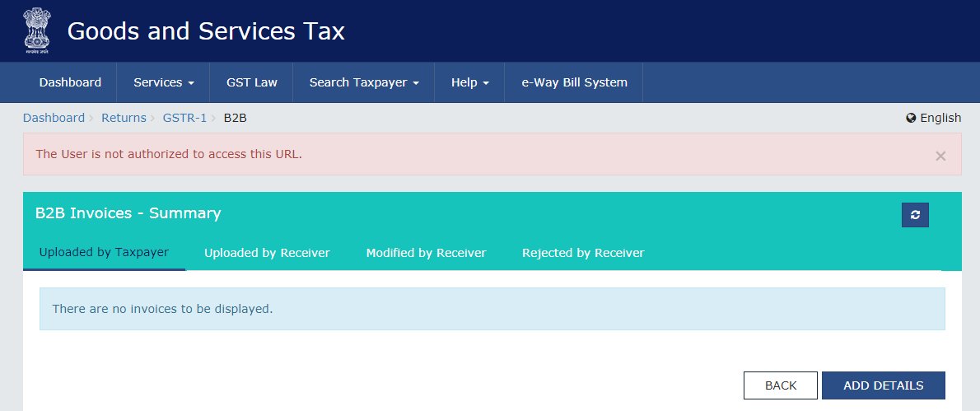Dismiss the not authorized error alert
This screenshot has width=980, height=411.
click(940, 156)
